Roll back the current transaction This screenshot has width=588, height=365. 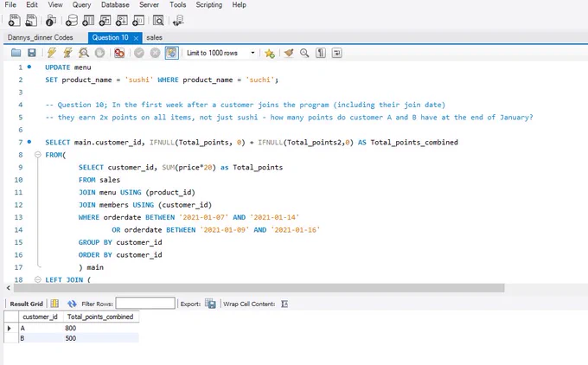(155, 53)
